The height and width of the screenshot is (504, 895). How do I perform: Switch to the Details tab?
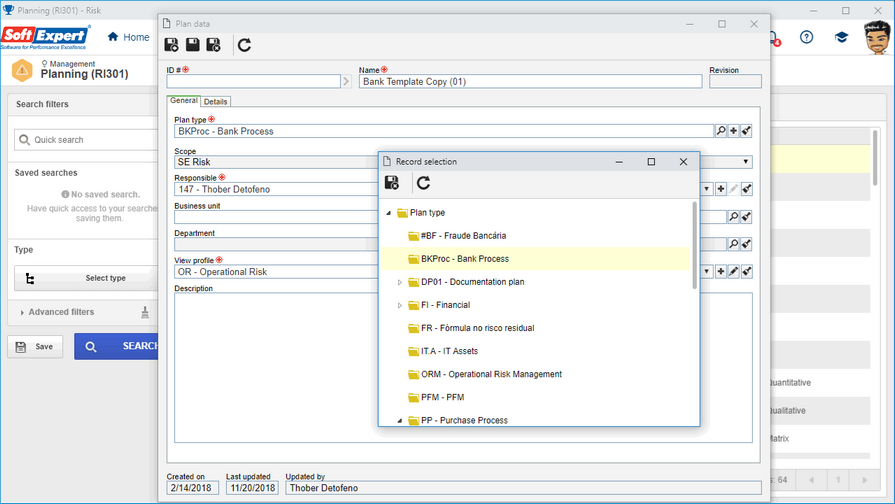215,102
